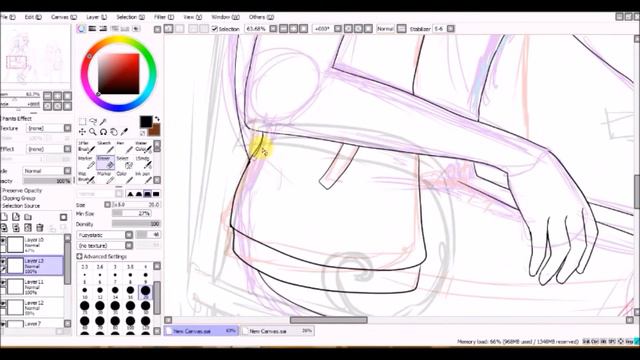
Task: Select the lasso selection tool
Action: point(93,122)
